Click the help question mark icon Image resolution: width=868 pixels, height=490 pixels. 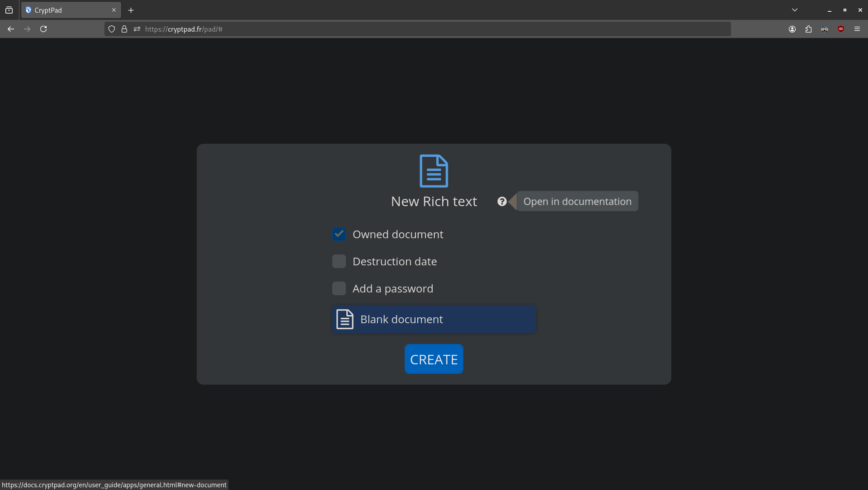point(502,202)
